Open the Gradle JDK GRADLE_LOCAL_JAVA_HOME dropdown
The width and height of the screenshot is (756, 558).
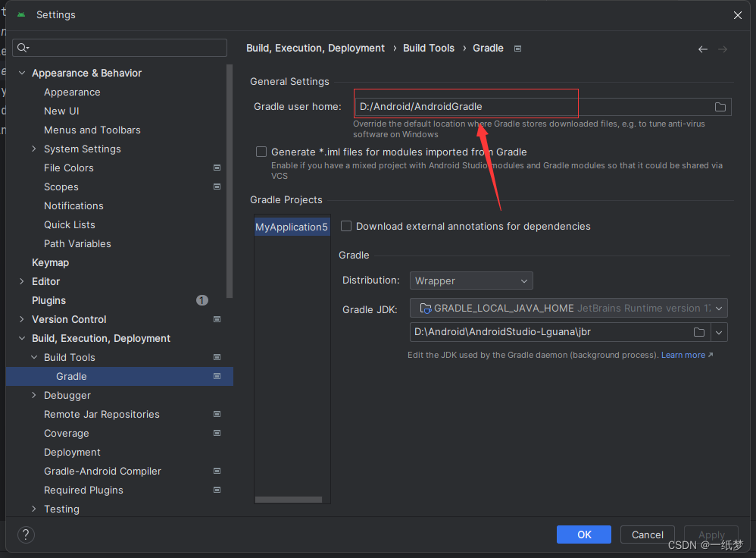point(568,308)
